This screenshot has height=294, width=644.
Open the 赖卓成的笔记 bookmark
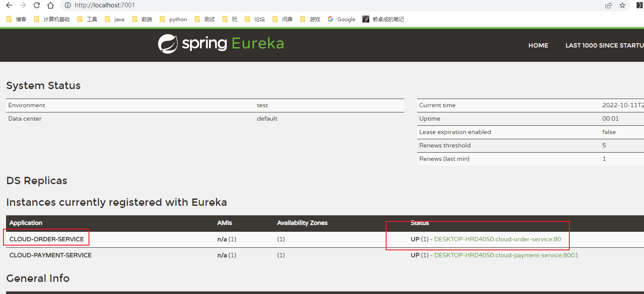point(383,19)
